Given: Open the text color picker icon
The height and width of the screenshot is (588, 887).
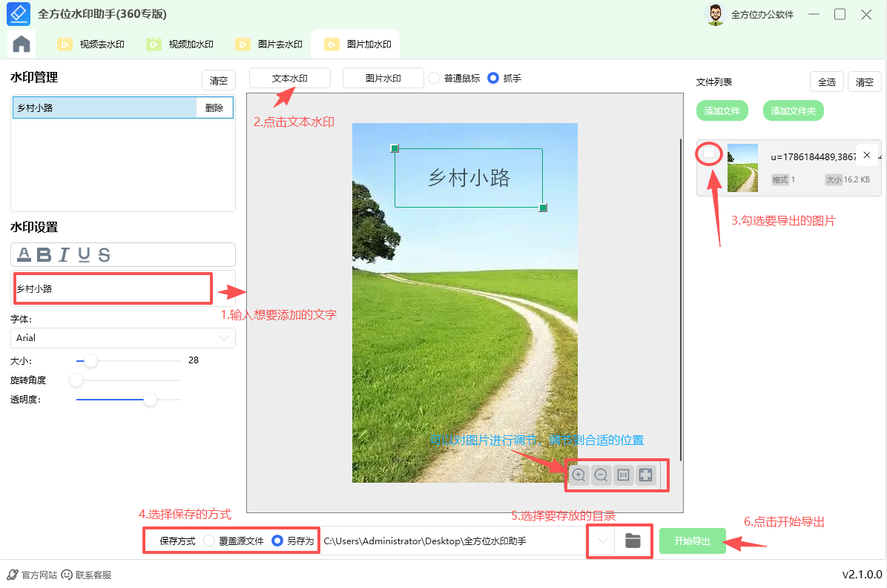Looking at the screenshot, I should coord(24,255).
